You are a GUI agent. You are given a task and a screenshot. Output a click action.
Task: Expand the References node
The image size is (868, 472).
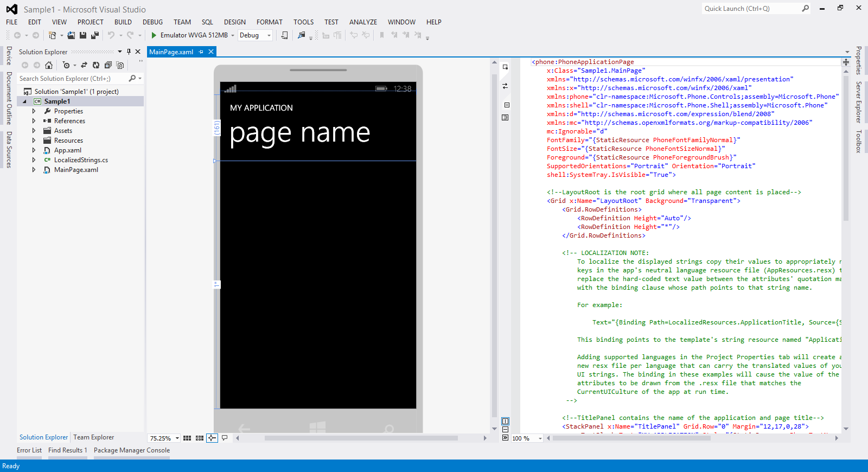34,121
